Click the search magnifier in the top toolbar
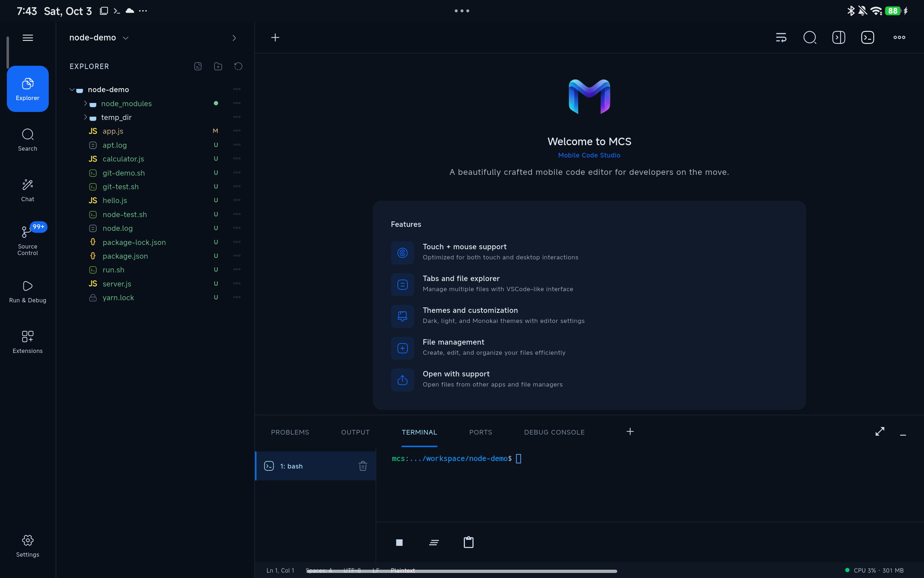Screen dimensions: 924x578 point(810,38)
